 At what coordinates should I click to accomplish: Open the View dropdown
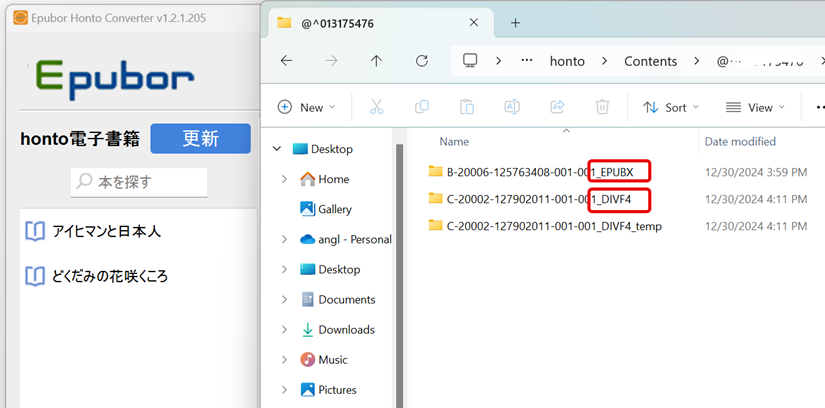point(755,107)
